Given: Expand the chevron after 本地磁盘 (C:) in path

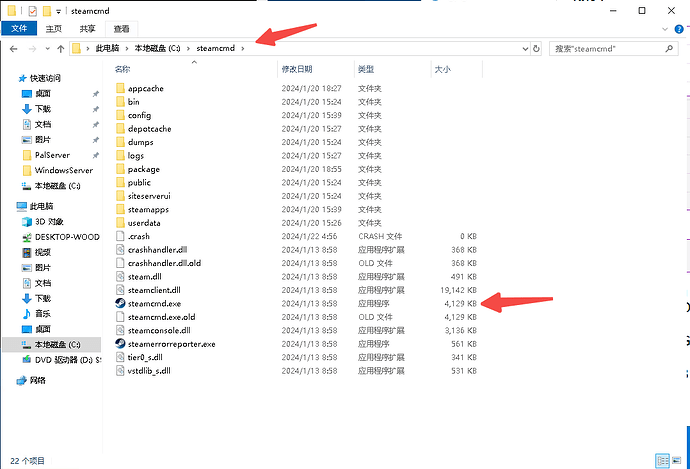Looking at the screenshot, I should pyautogui.click(x=188, y=48).
